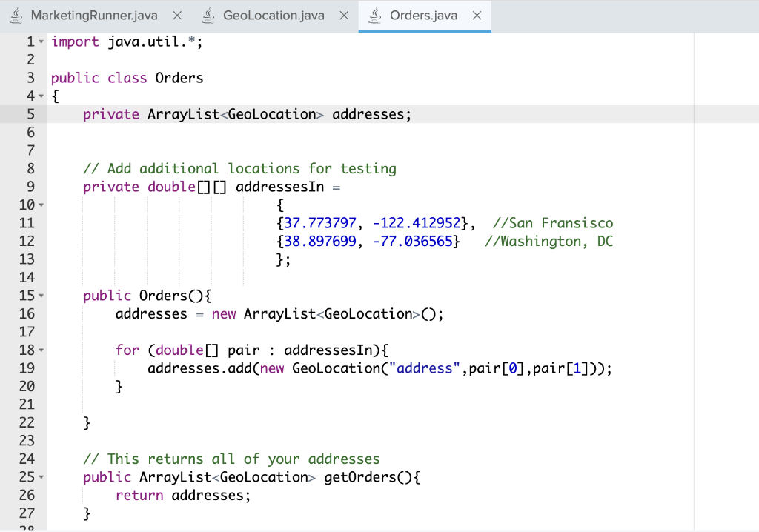Screen dimensions: 759x532
Task: Close the MarketingRunner.java tab
Action: 178,16
